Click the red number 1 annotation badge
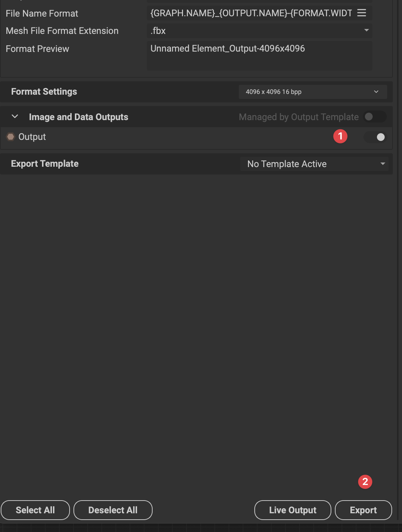402x532 pixels. click(x=340, y=136)
